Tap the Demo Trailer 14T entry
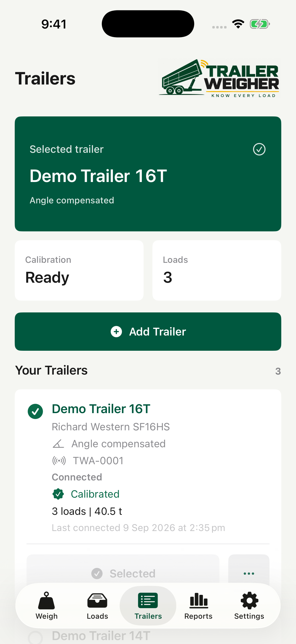Screen dimensions: 296x644 coord(101,636)
